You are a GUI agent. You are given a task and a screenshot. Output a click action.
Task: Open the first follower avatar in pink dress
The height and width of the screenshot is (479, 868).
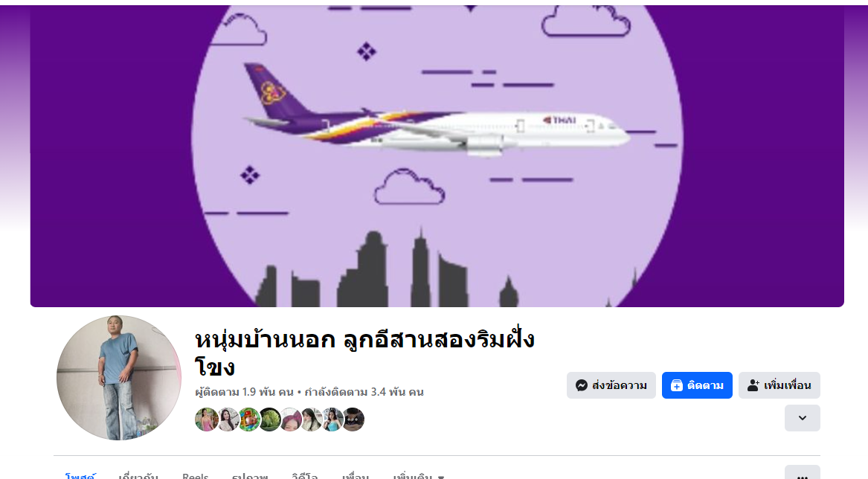coord(206,419)
